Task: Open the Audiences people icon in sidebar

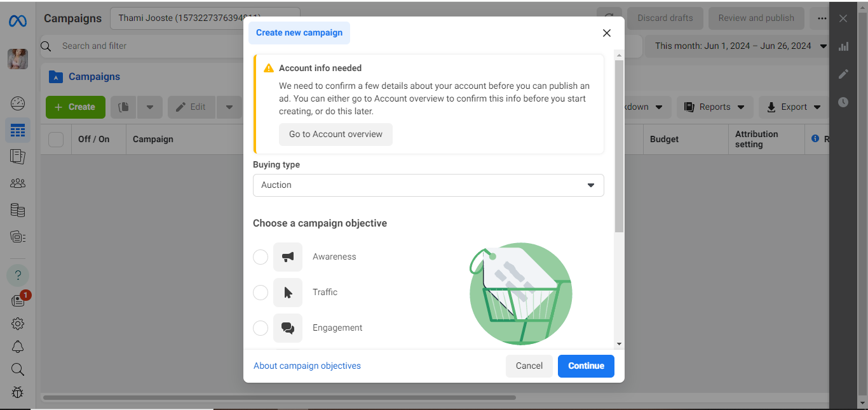Action: [18, 183]
